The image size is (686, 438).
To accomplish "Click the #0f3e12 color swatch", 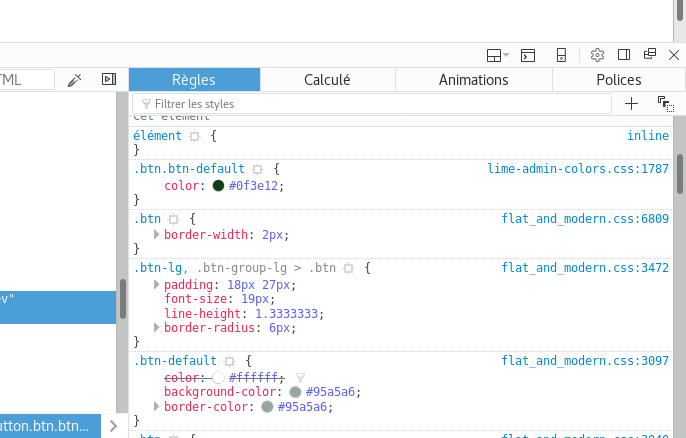I will coord(218,186).
